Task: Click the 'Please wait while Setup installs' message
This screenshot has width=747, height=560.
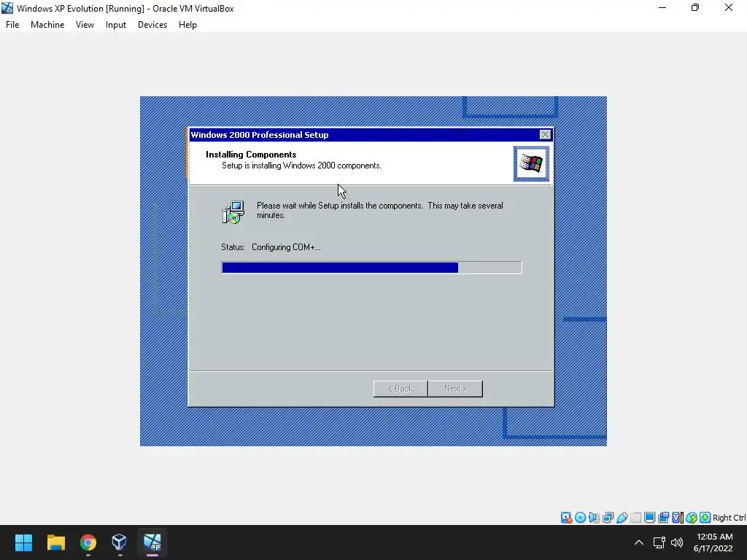Action: [379, 211]
